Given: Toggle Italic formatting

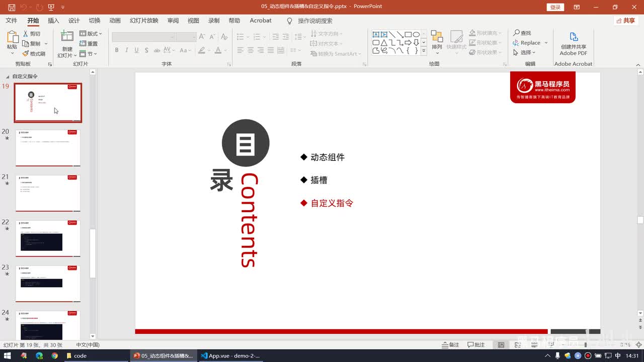Looking at the screenshot, I should 126,50.
